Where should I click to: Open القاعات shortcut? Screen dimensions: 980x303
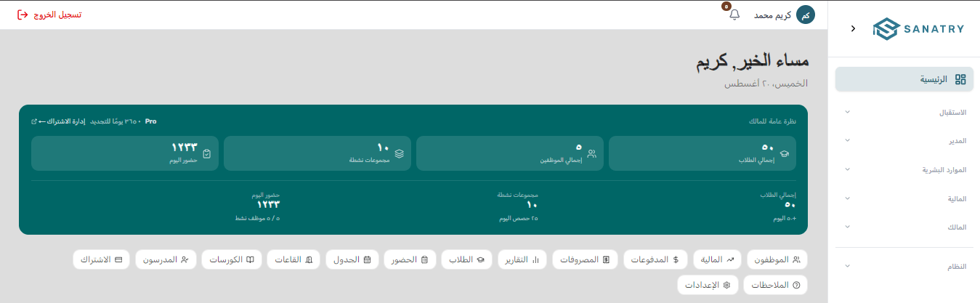point(293,259)
